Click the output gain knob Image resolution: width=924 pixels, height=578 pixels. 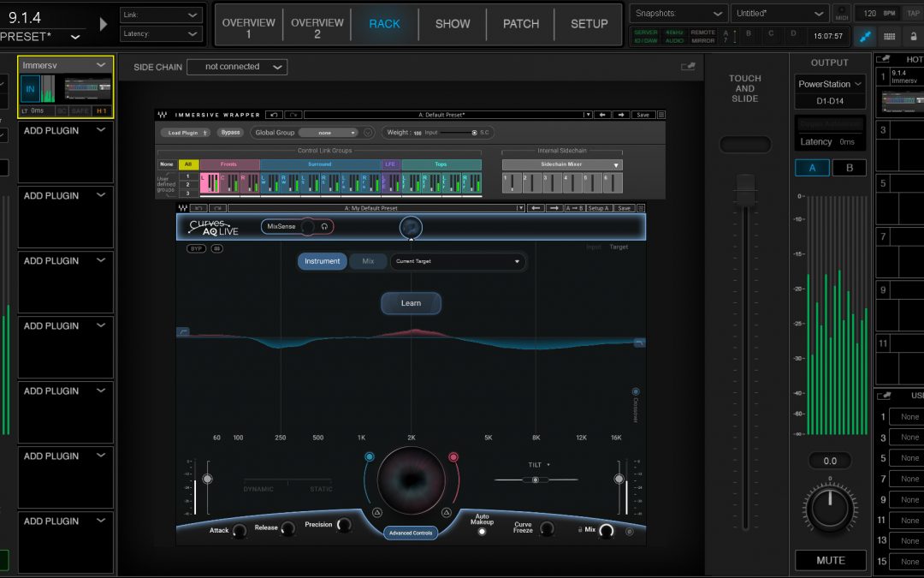tap(830, 508)
